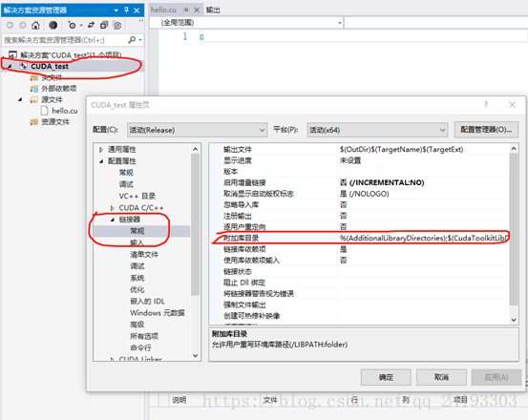528x420 pixels.
Task: Close the CUDA_test 属性页 dialog
Action: [x=512, y=105]
